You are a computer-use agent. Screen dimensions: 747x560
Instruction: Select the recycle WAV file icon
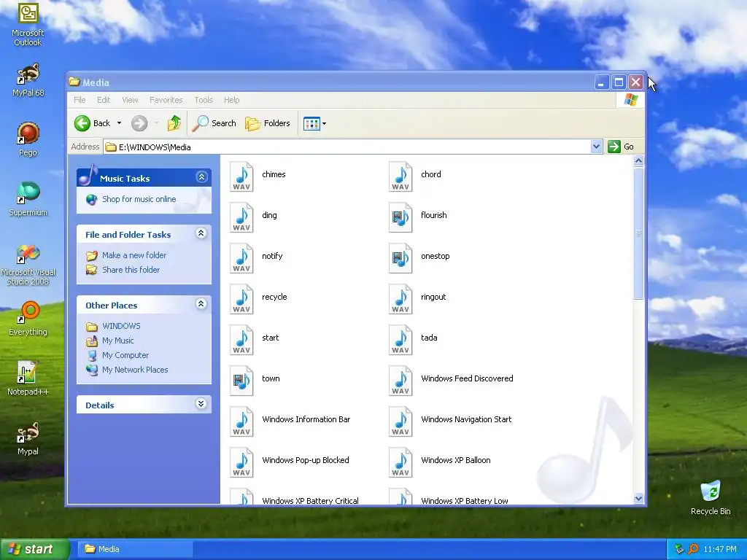241,299
